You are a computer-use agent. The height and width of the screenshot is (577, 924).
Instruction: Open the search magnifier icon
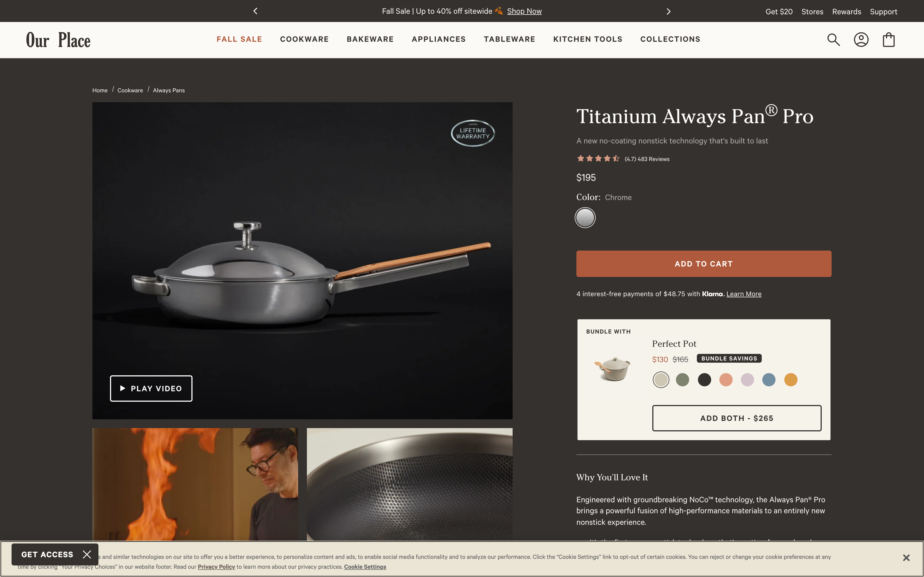834,40
